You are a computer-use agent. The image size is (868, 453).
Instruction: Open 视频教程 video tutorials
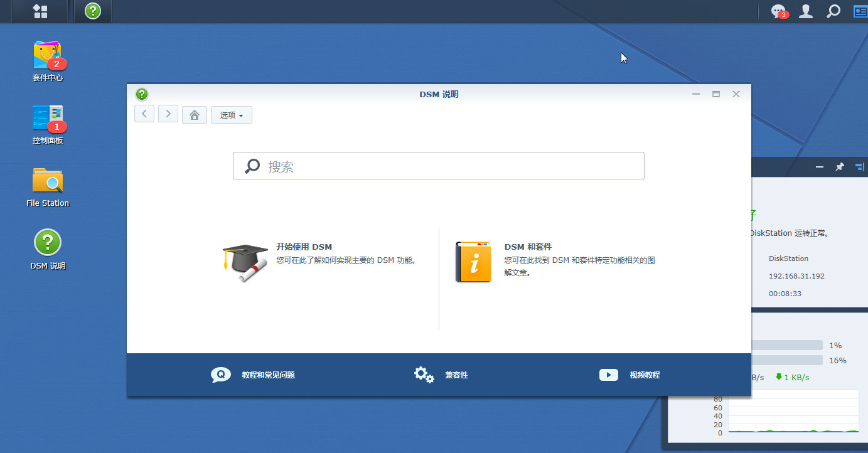tap(644, 375)
